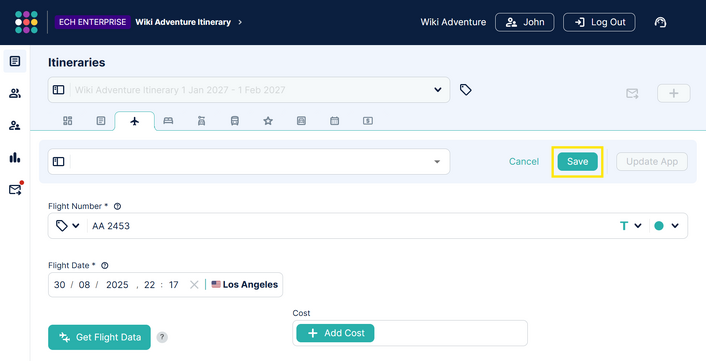
Task: Select the Los Angeles timezone selector
Action: coord(244,284)
